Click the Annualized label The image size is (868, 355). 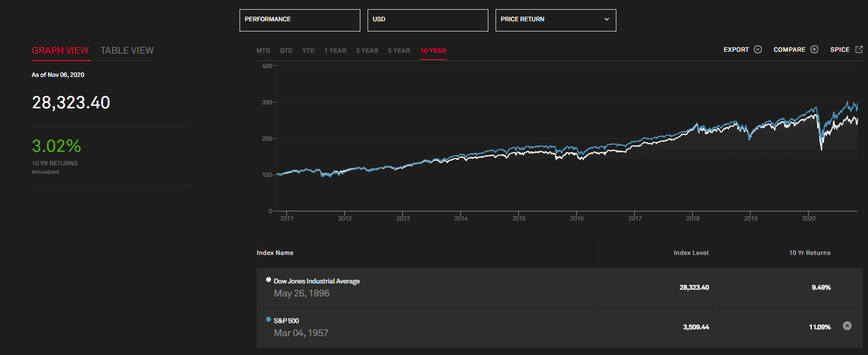coord(45,172)
